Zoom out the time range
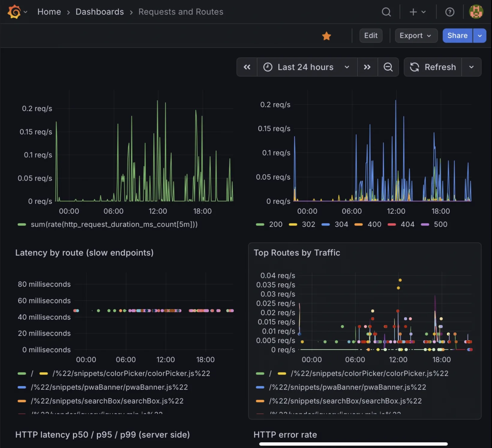Screen dimensions: 492x448 click(388, 67)
